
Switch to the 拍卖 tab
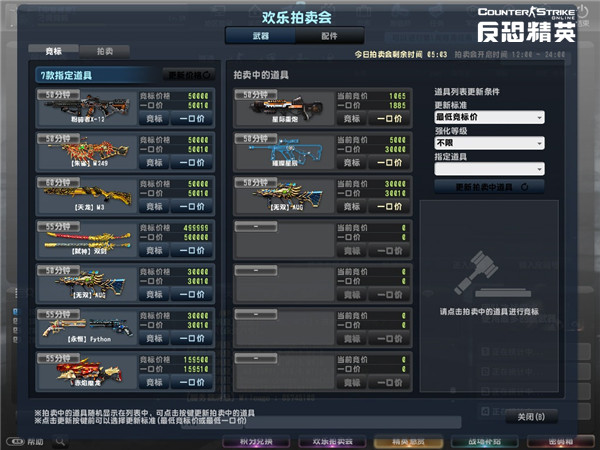[x=105, y=52]
